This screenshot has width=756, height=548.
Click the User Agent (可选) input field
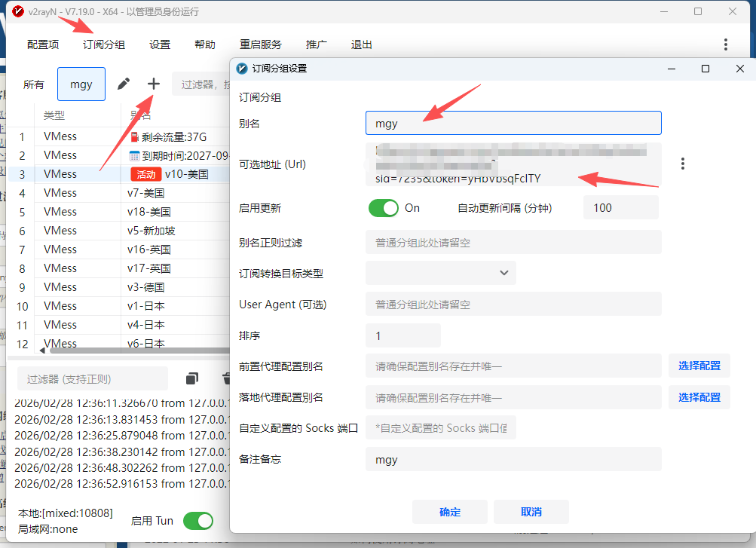[x=513, y=304]
